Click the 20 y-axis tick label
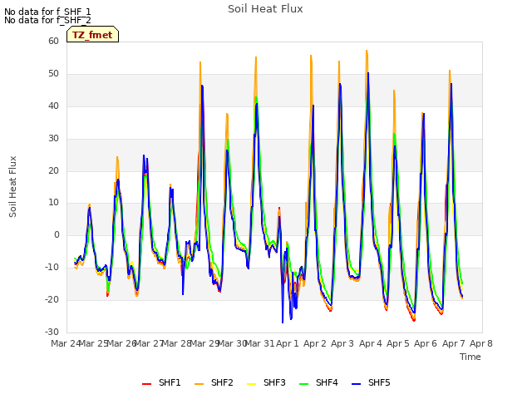Screen dimensions: 532x399 53,170
